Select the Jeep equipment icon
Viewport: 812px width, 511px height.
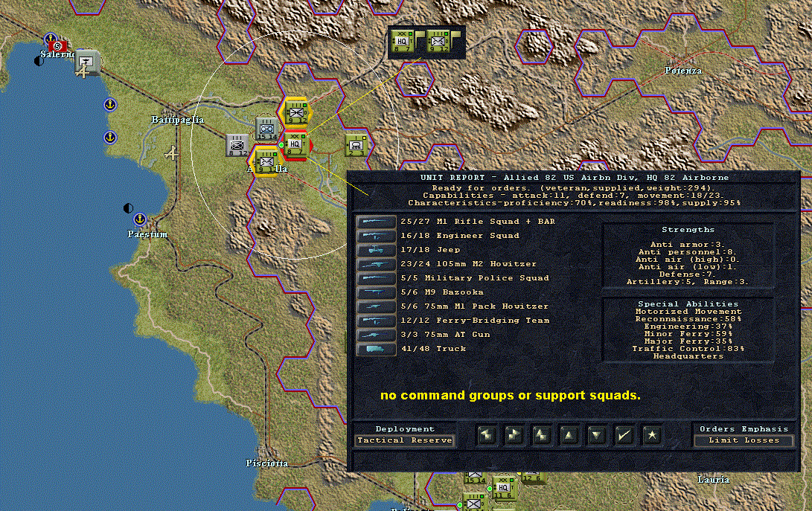point(377,250)
